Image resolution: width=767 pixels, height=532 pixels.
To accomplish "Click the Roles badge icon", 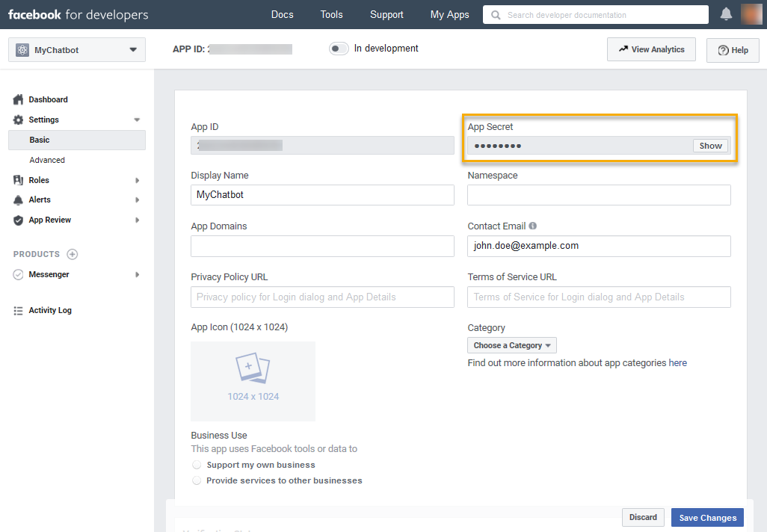I will [x=18, y=180].
